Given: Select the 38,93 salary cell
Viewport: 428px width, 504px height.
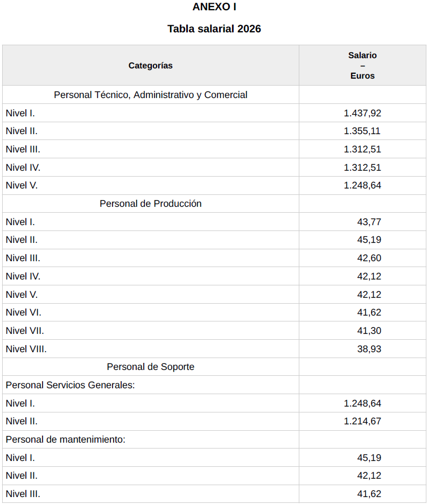Looking at the screenshot, I should click(x=369, y=349).
